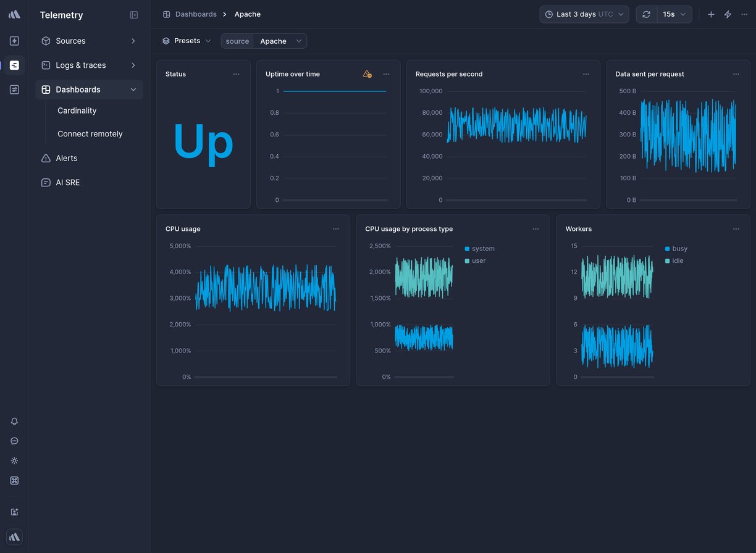Open the chat bubble icon in left rail
Screen dimensions: 756x553
(x=14, y=441)
